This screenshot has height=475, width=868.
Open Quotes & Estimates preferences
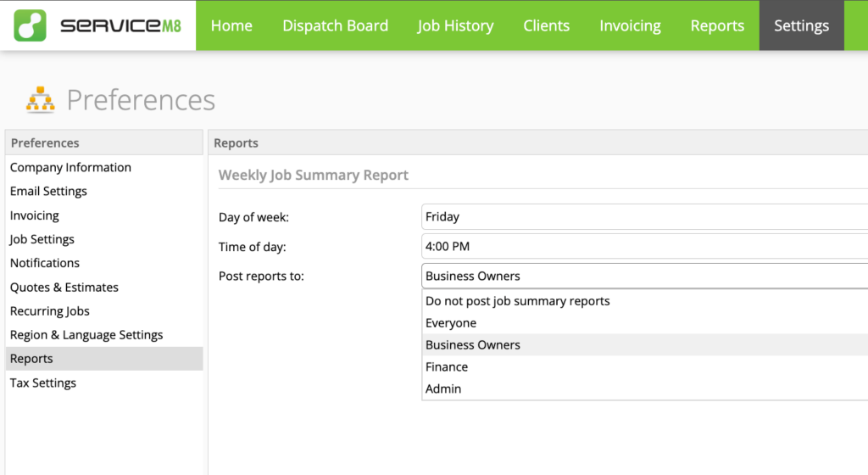pos(64,288)
